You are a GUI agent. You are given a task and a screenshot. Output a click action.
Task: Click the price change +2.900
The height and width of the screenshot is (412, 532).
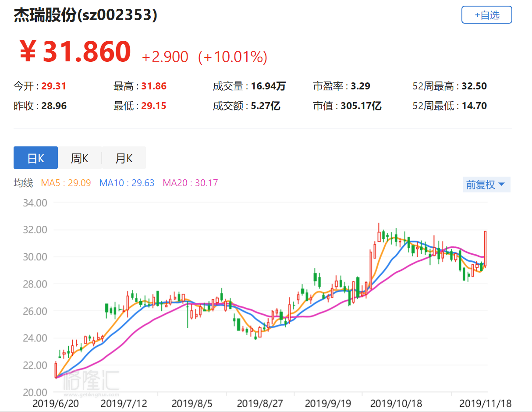(x=165, y=57)
